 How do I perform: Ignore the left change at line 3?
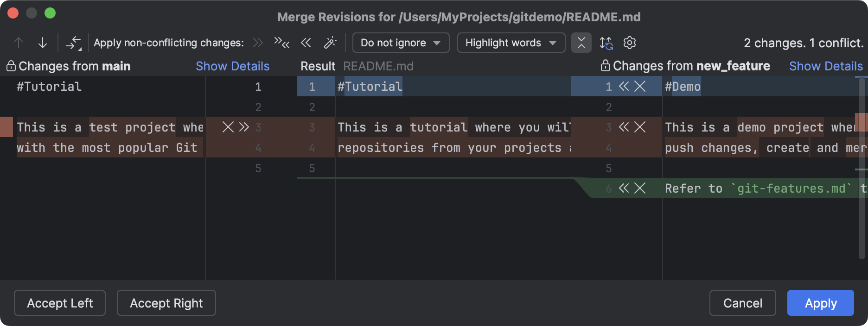point(228,127)
